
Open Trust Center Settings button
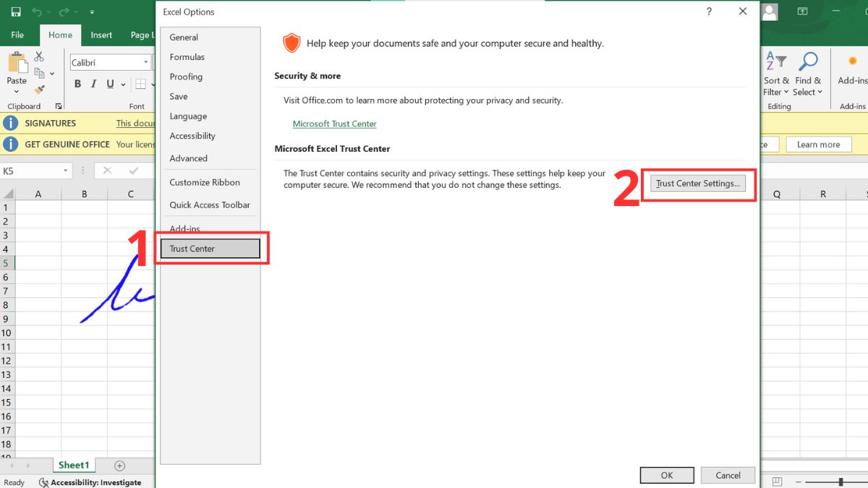coord(698,184)
